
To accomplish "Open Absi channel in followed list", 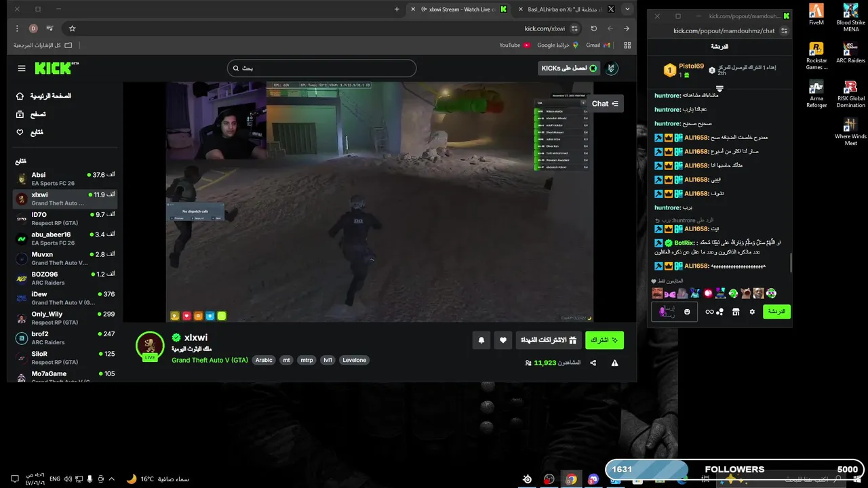I will pyautogui.click(x=65, y=179).
